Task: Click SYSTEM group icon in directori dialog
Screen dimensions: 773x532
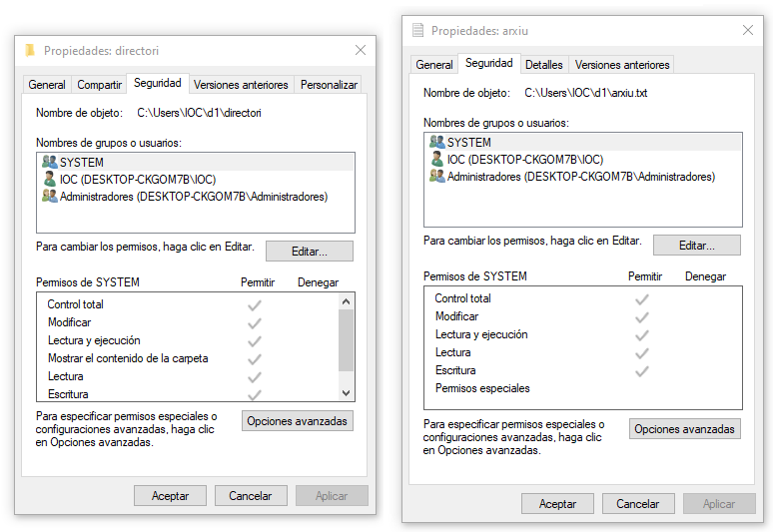Action: coord(50,162)
